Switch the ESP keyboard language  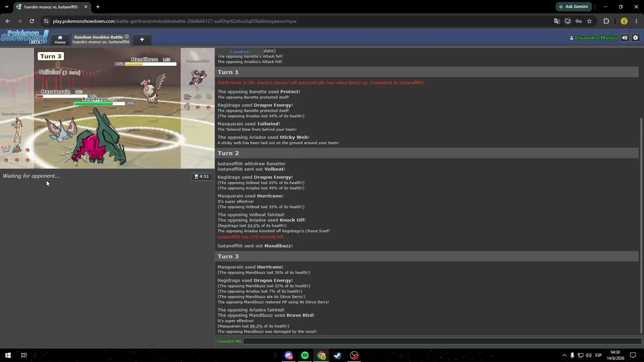599,355
